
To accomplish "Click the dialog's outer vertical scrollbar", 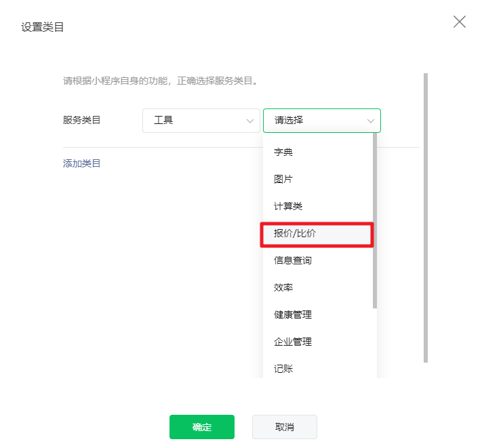I will pyautogui.click(x=426, y=218).
